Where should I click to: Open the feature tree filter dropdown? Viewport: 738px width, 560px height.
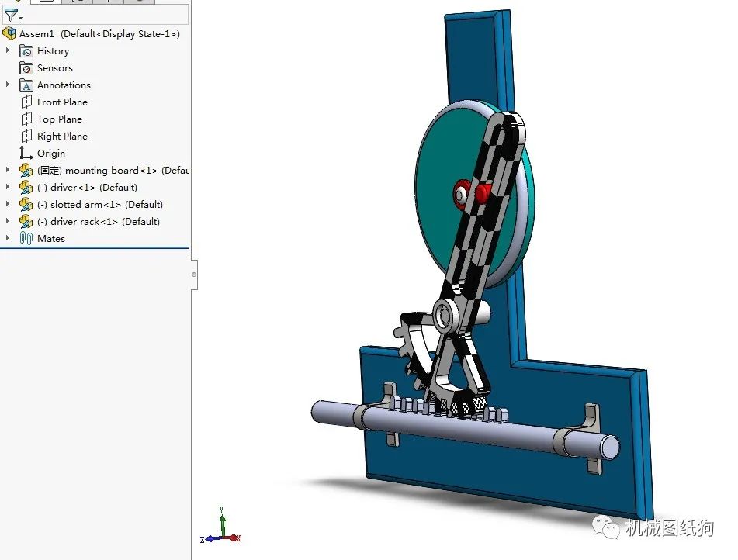tap(12, 16)
